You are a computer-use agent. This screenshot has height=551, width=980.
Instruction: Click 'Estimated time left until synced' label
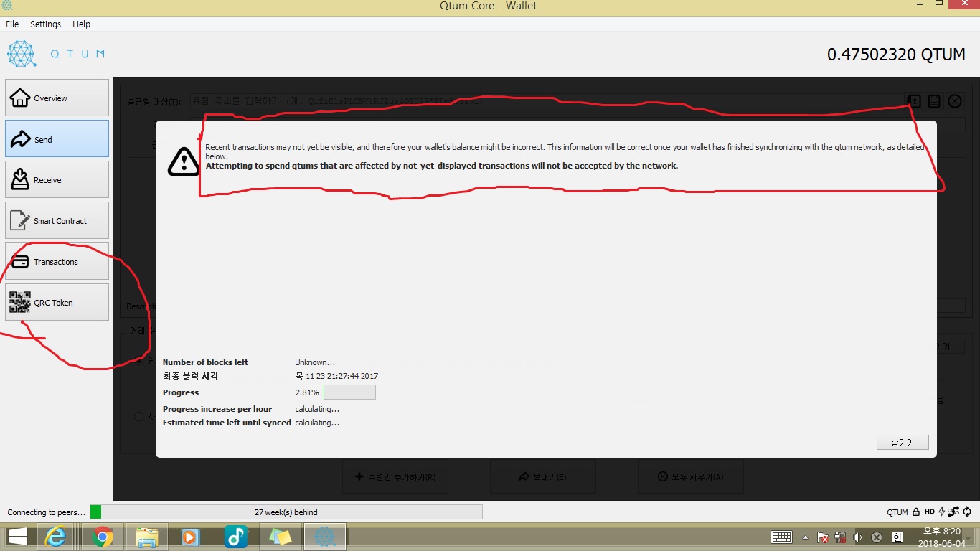[227, 423]
